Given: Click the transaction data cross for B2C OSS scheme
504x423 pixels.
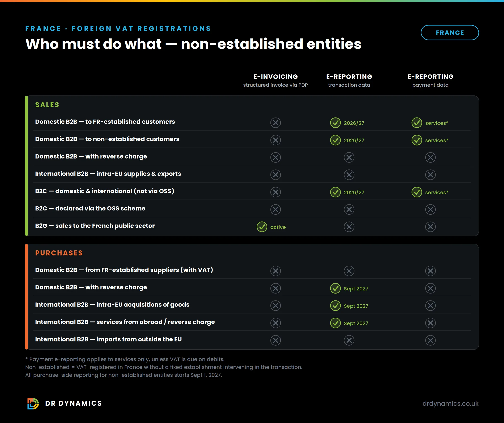Looking at the screenshot, I should point(349,209).
